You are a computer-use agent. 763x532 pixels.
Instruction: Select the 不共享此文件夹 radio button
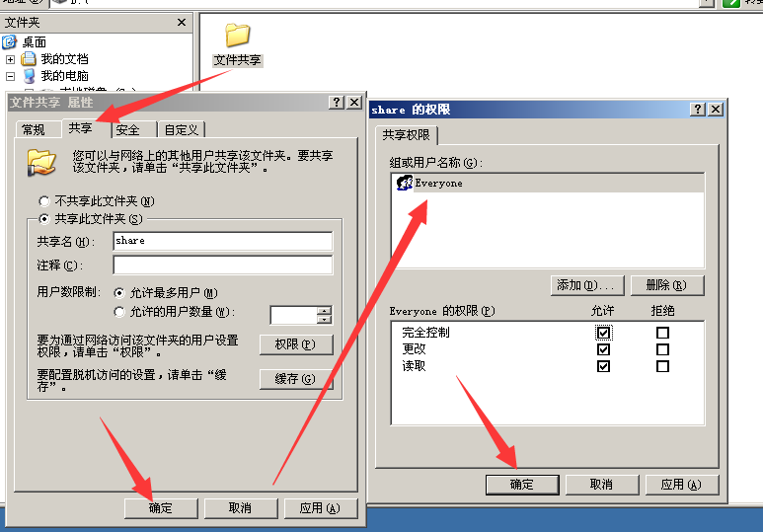click(x=44, y=201)
